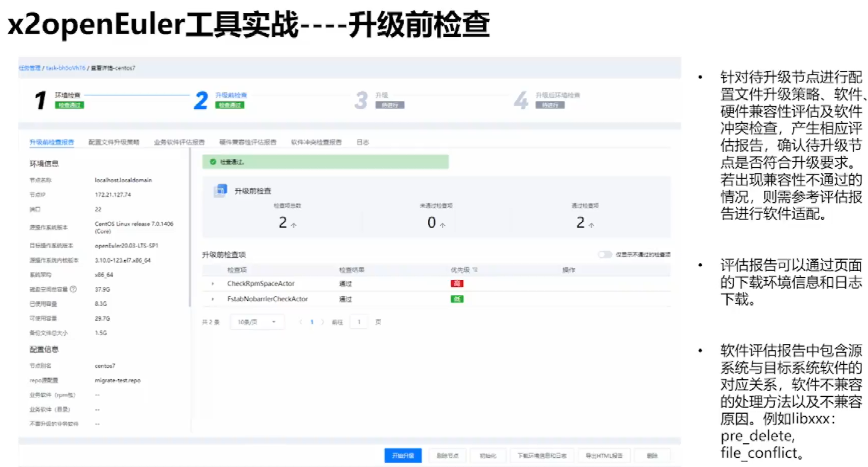Click the left panel vertical scrollbar
This screenshot has height=467, width=868.
tap(190, 228)
